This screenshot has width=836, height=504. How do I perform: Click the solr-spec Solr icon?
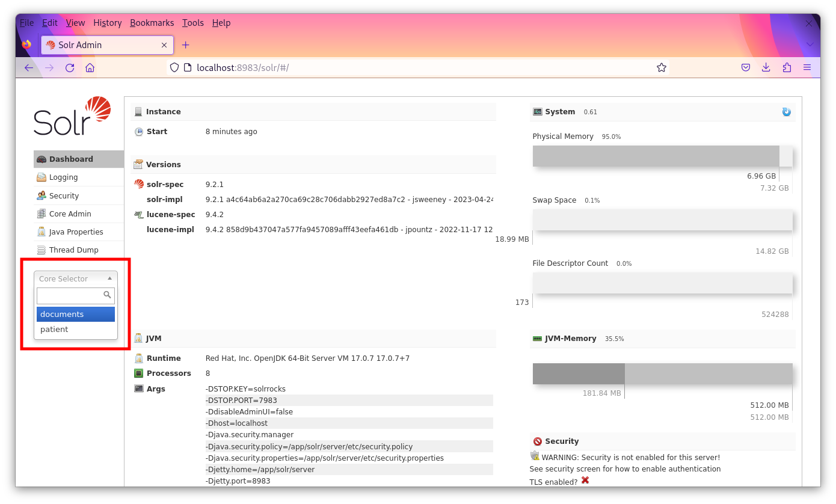(x=139, y=184)
